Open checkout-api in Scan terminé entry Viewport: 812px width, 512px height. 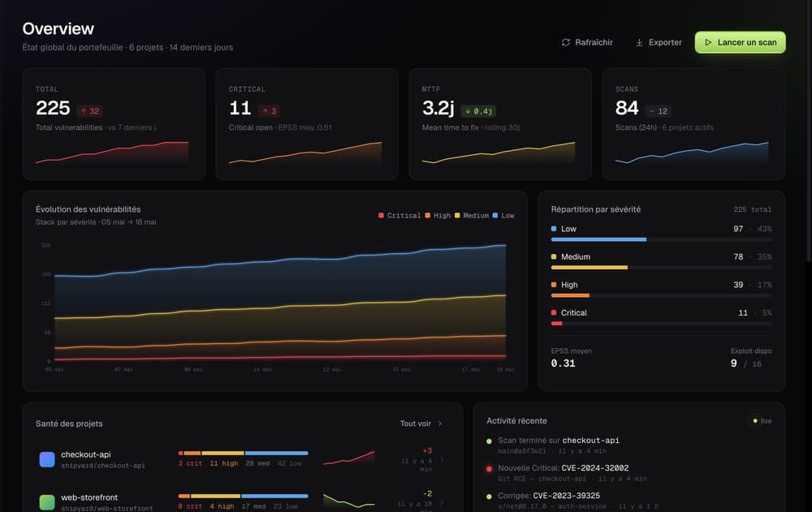591,441
